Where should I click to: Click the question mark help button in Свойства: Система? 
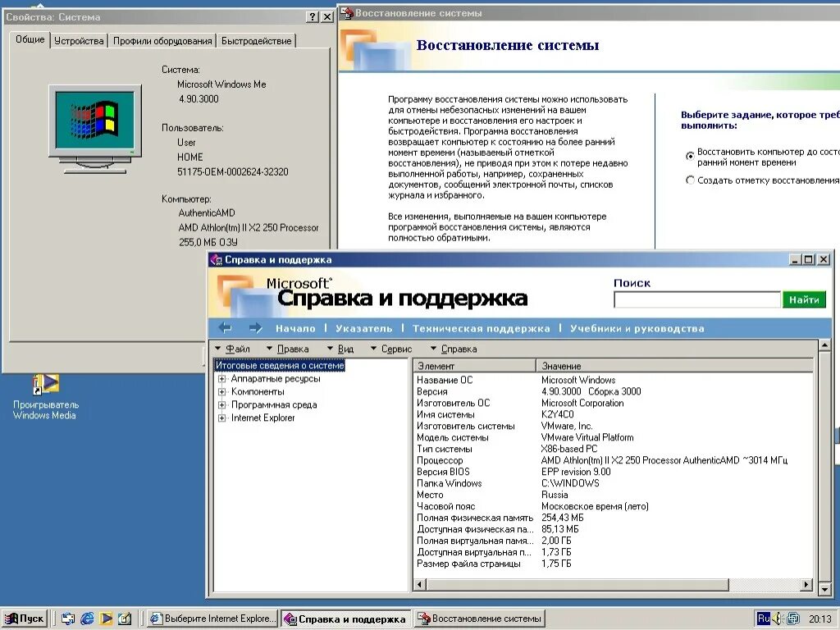coord(313,16)
